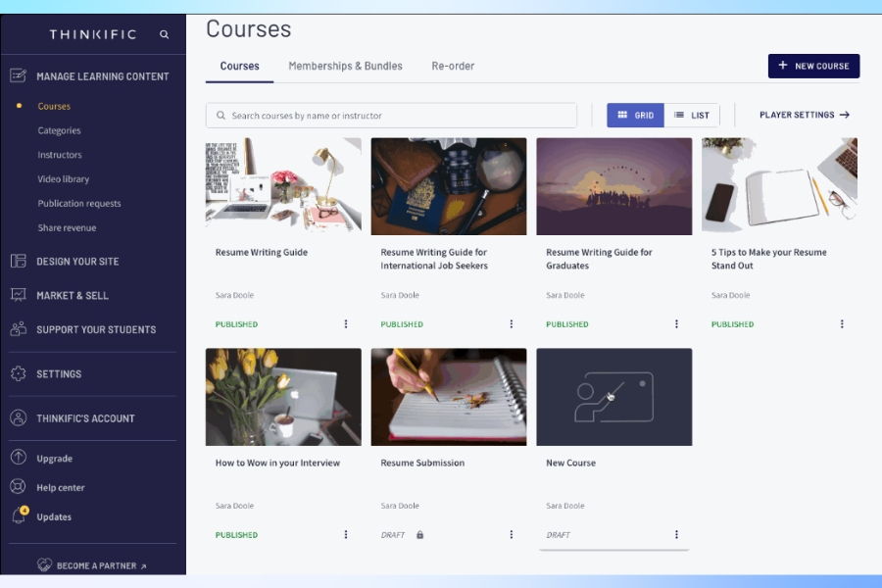
Task: Open options menu for Resume Writing Guide
Action: tap(346, 324)
